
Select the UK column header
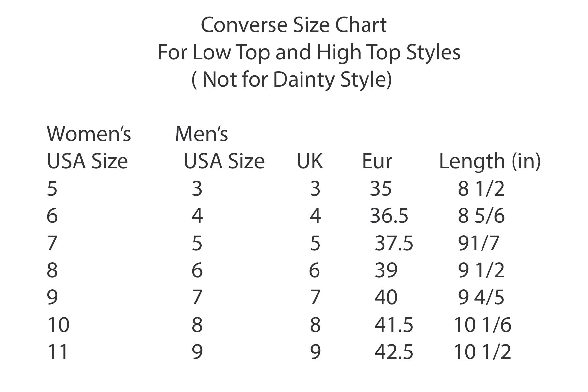[x=310, y=161]
